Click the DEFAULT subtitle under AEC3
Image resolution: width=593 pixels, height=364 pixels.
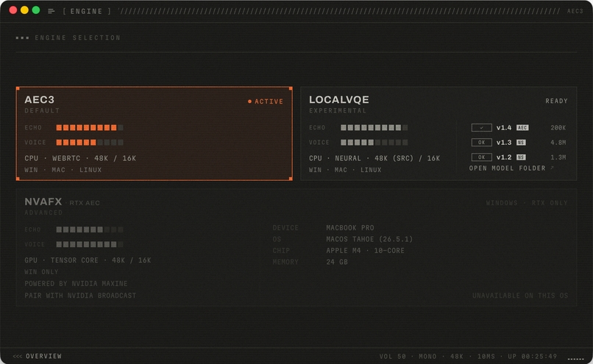[42, 111]
